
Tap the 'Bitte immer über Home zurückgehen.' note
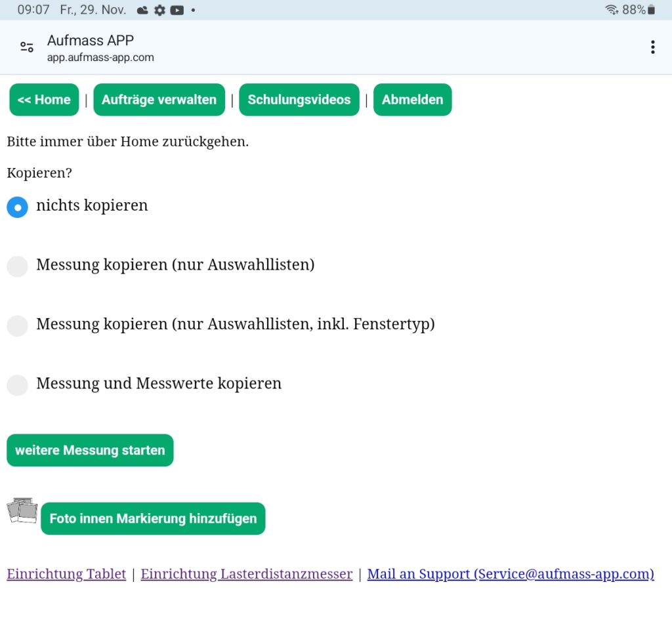(x=128, y=142)
